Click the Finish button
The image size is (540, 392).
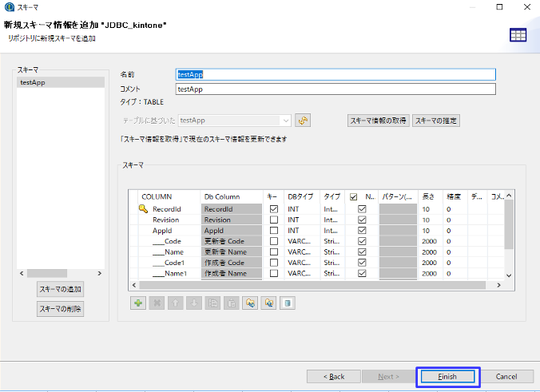pos(447,377)
